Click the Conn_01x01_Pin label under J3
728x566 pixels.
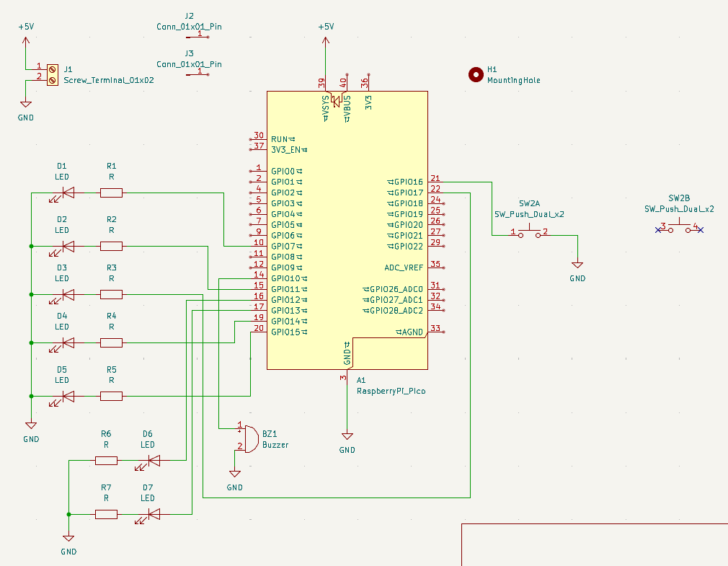[189, 65]
